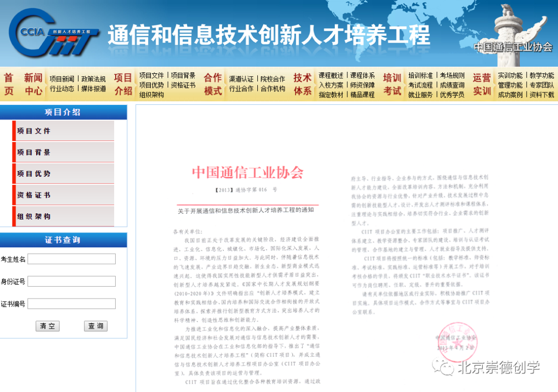Go to 首页 home menu
The height and width of the screenshot is (392, 558).
pyautogui.click(x=9, y=84)
